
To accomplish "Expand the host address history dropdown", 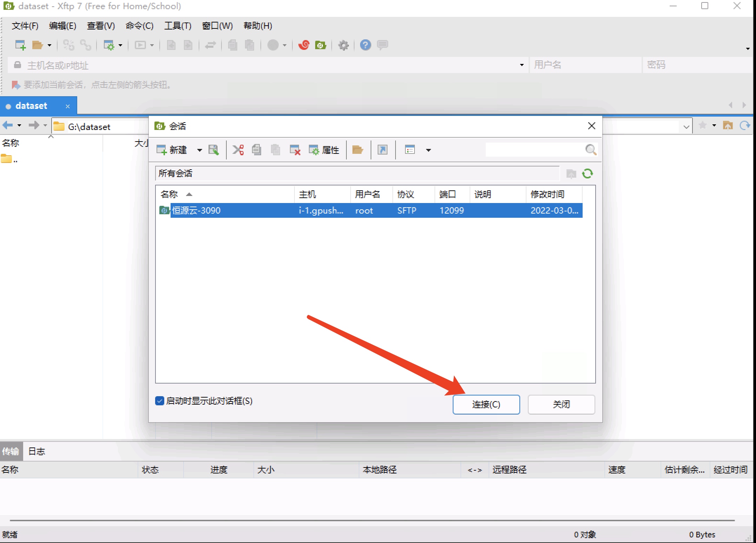I will 522,65.
